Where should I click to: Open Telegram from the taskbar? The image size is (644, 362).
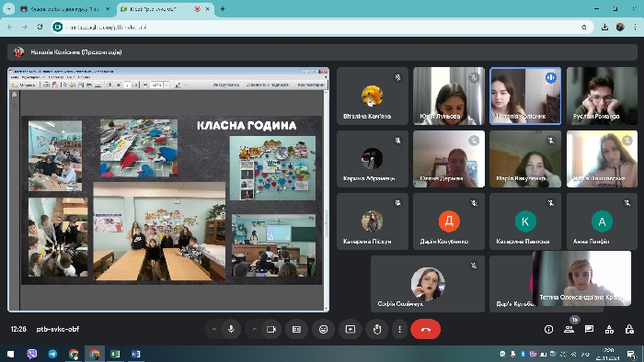pos(53,354)
